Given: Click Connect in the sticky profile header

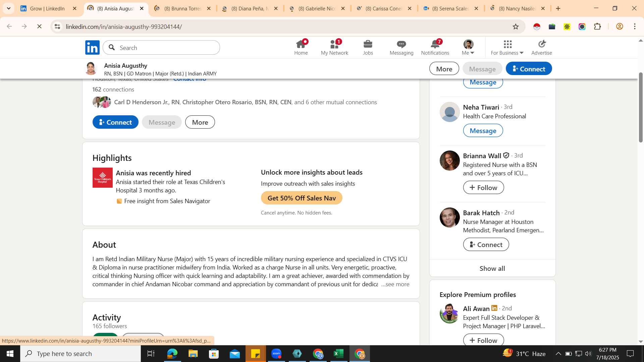Looking at the screenshot, I should (529, 69).
